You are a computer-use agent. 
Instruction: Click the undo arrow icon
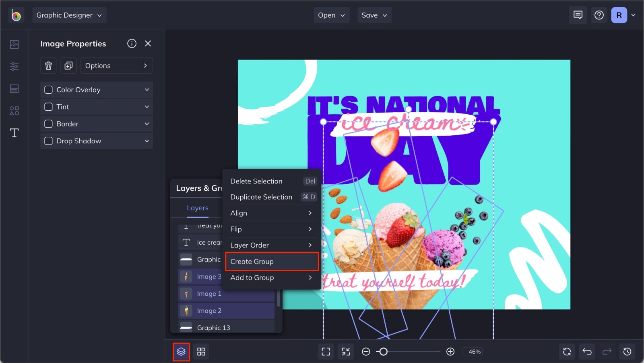tap(587, 351)
